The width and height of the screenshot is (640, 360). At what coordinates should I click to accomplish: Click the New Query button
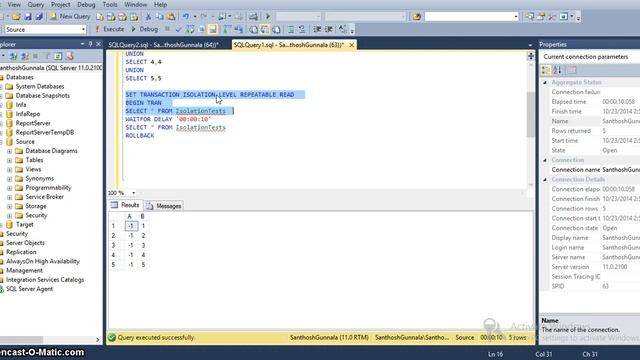point(70,16)
